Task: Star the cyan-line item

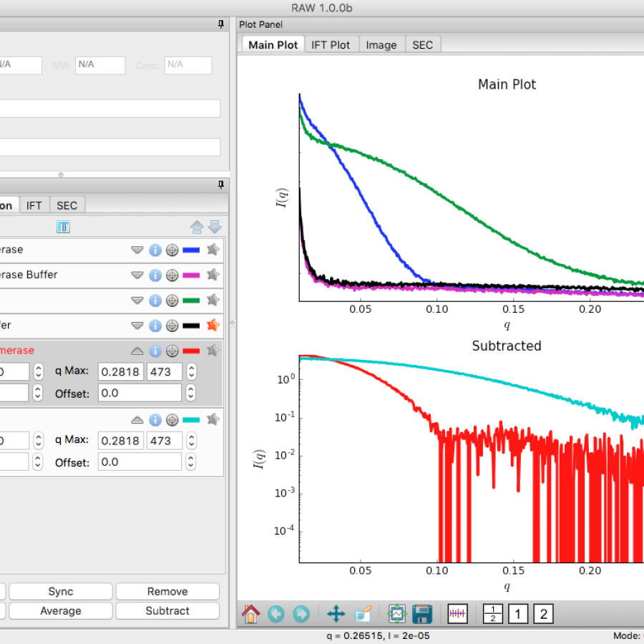Action: (213, 419)
